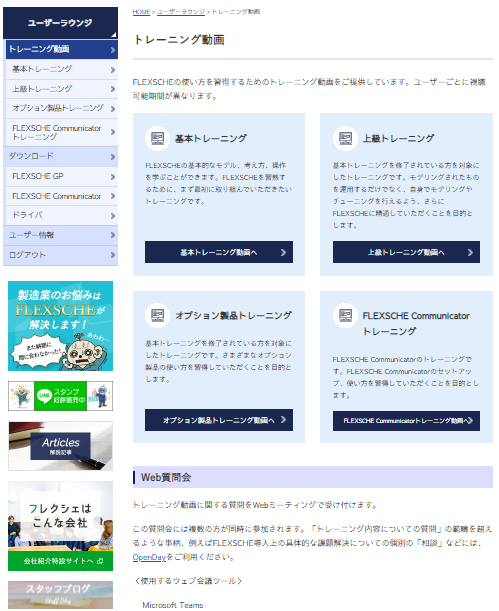Follow the OpenDay link

coord(149,557)
